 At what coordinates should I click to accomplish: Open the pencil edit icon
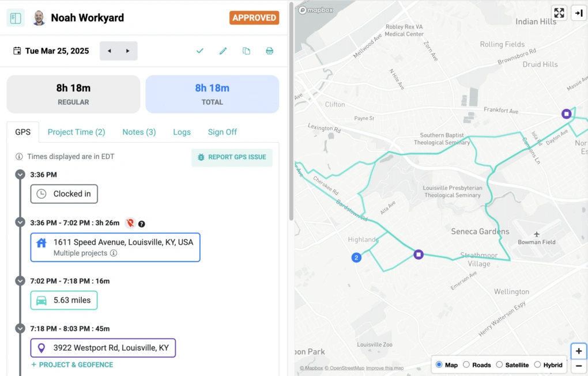(223, 51)
